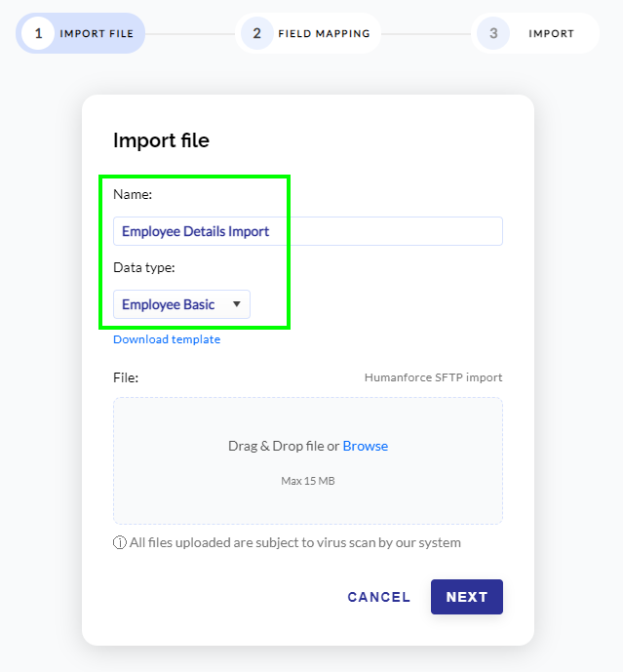Click the "Data type:" label
The width and height of the screenshot is (623, 672).
(143, 267)
